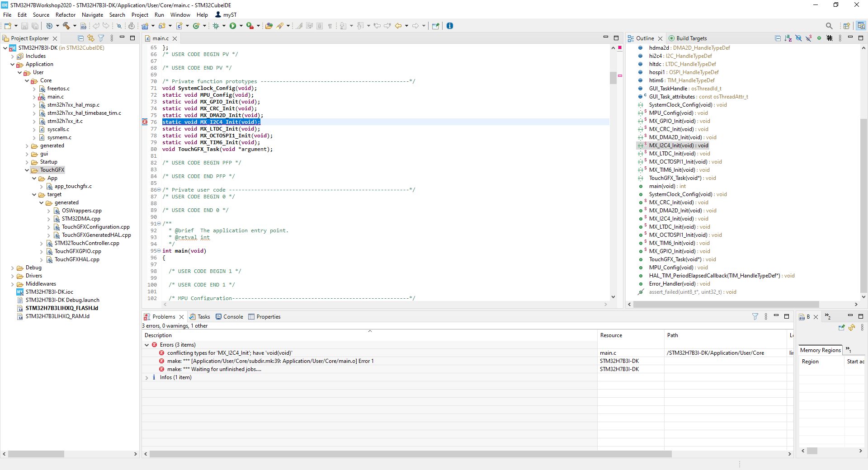Collapse All items in the Outline view
Screen dimensions: 868x470
778,38
